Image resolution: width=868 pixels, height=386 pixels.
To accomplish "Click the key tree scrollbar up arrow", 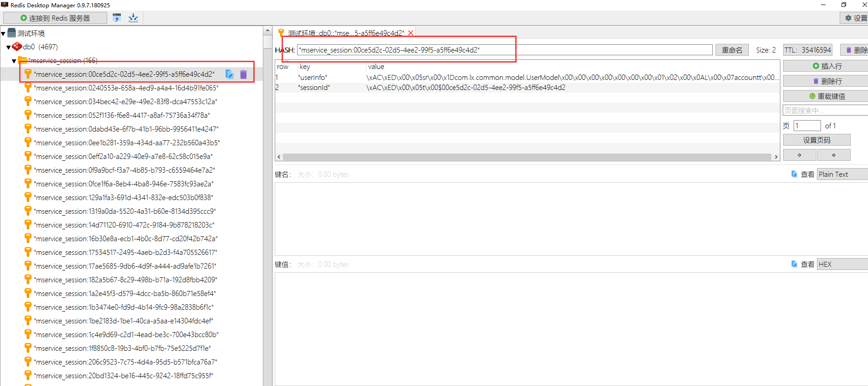I will tap(268, 31).
